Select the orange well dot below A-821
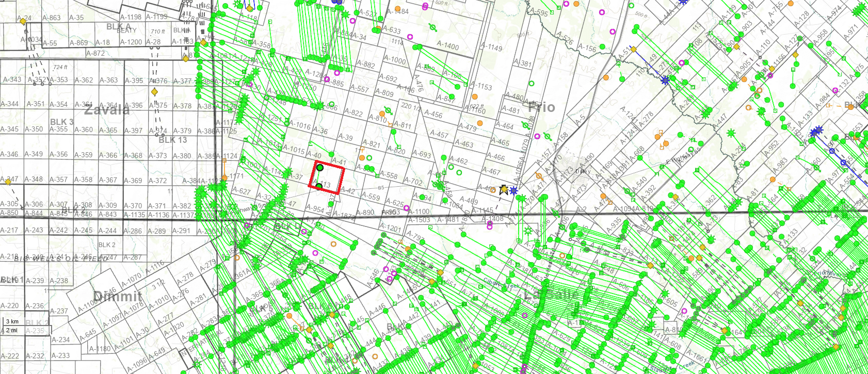Image resolution: width=868 pixels, height=374 pixels. pyautogui.click(x=362, y=157)
